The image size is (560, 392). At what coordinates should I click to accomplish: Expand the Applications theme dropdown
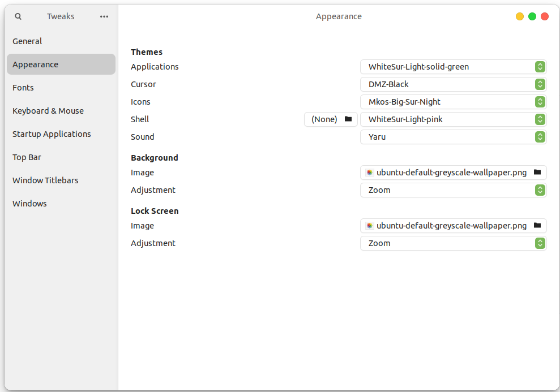coord(453,67)
